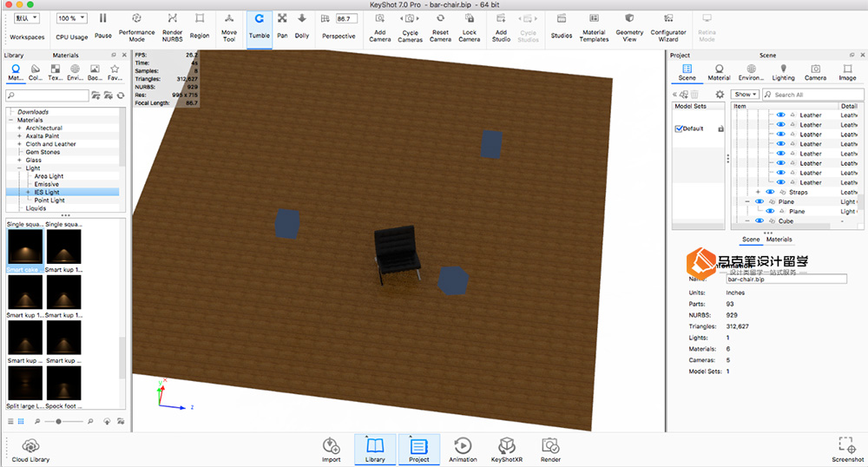
Task: Select the Tumble camera tool
Action: tap(259, 25)
